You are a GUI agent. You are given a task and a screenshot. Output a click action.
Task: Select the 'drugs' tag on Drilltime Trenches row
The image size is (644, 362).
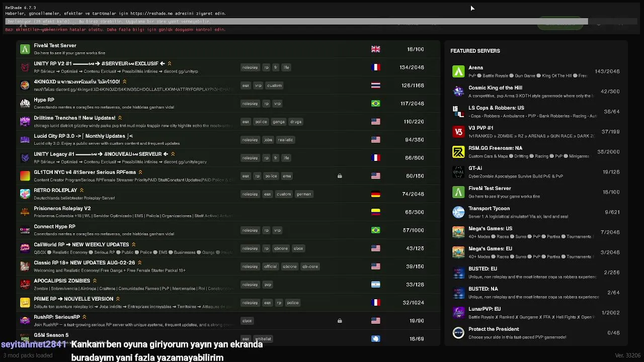[x=296, y=122]
